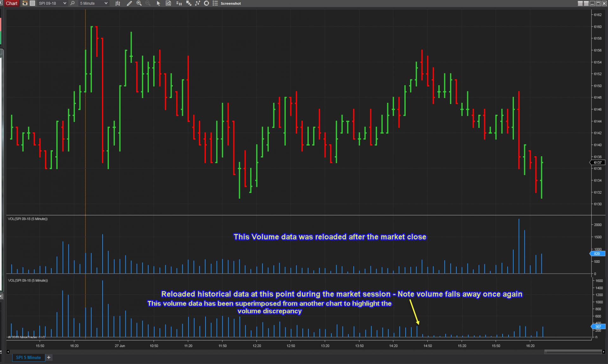Expand the SPI 09-18 instrument dropdown
Image resolution: width=608 pixels, height=364 pixels.
[x=65, y=3]
